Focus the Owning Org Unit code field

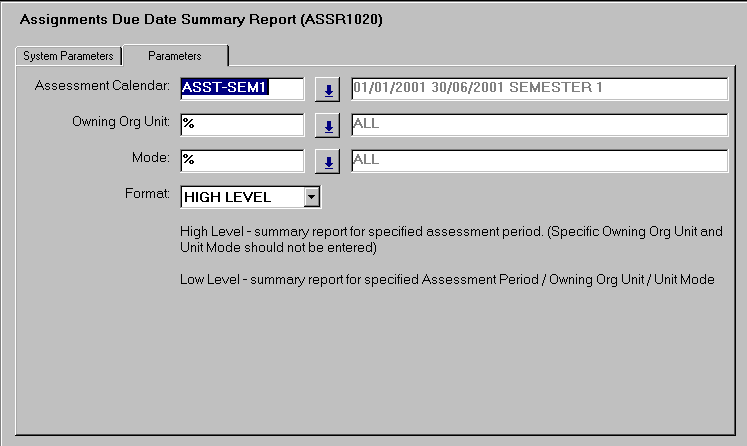tap(242, 125)
